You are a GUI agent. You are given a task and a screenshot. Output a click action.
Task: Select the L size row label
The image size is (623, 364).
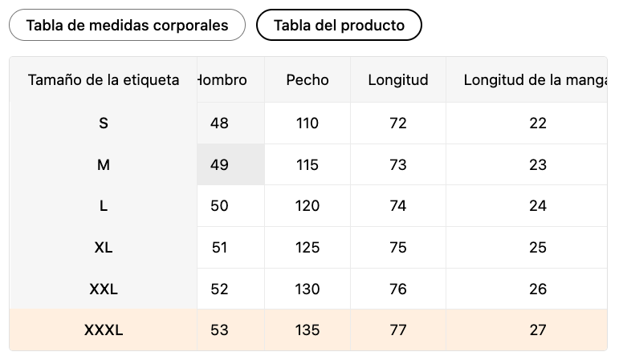click(104, 206)
